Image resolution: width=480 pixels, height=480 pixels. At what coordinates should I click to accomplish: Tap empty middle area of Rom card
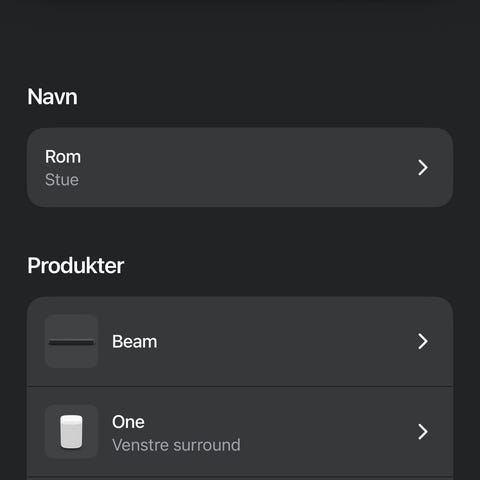pyautogui.click(x=240, y=167)
